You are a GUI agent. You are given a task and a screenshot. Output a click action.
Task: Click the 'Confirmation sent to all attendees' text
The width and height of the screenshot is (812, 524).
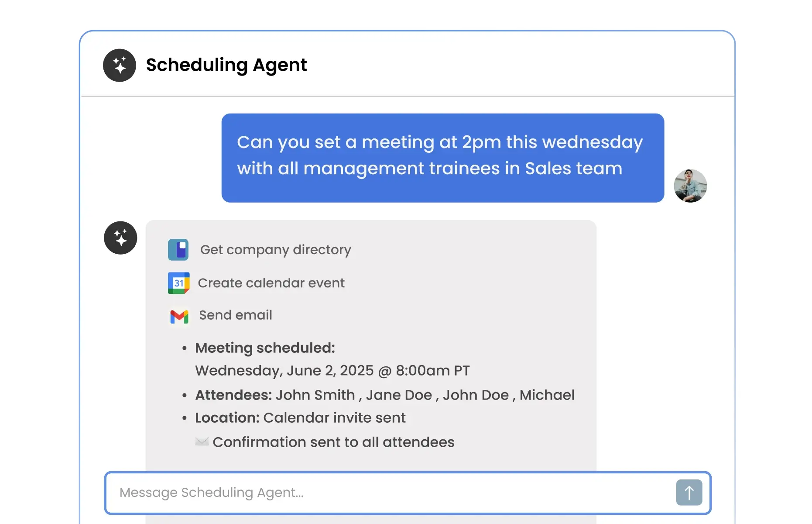(x=333, y=442)
